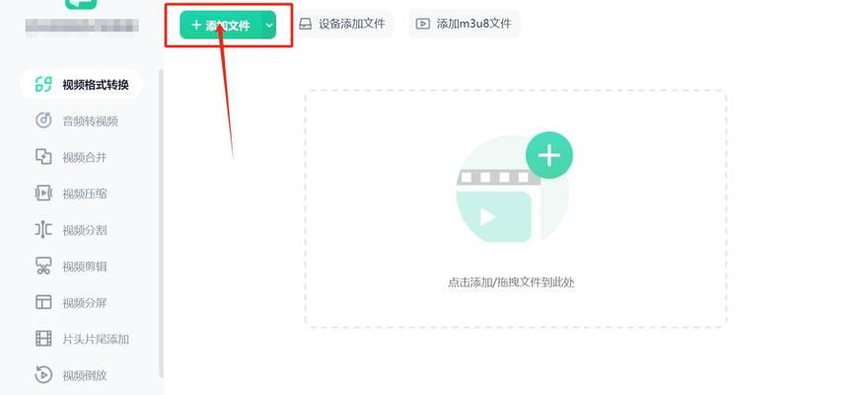Open 视频倒放 in the sidebar
The image size is (868, 395).
coord(81,375)
